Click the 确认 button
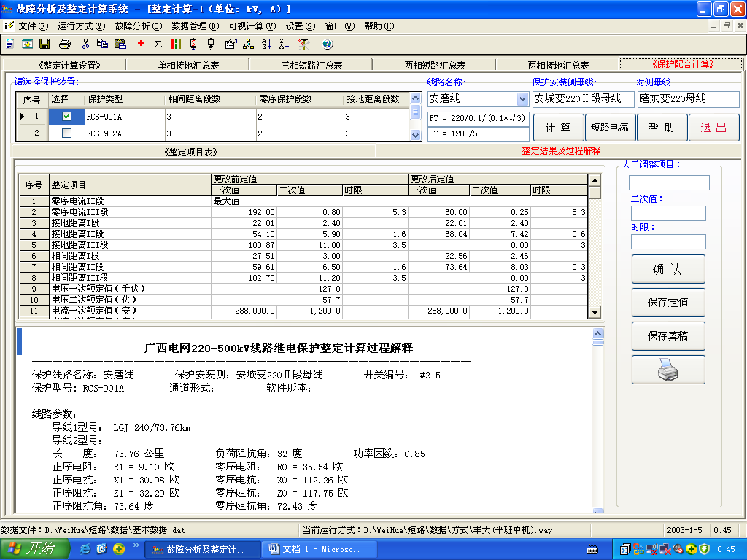The height and width of the screenshot is (560, 747). tap(668, 269)
